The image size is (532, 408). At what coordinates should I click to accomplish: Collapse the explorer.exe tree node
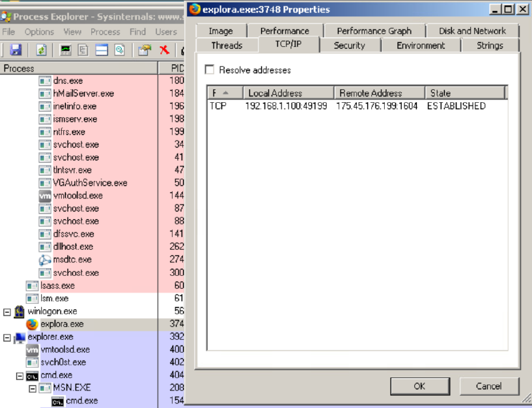pos(7,338)
